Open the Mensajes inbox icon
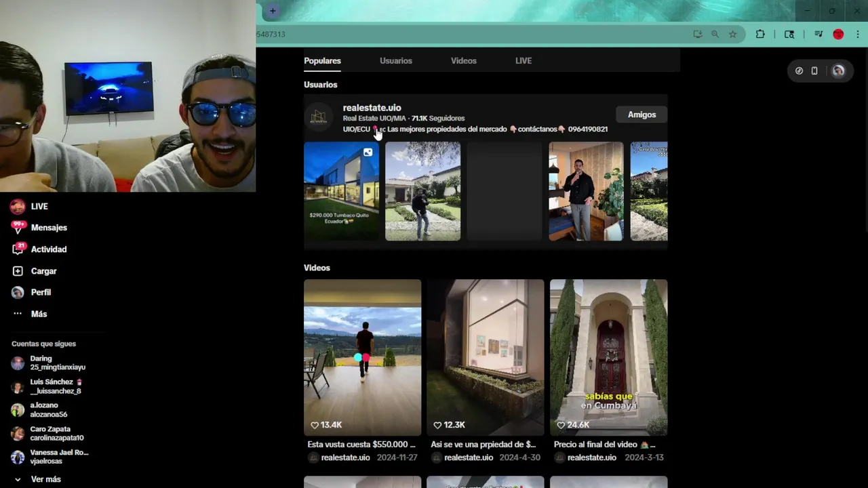 pos(18,228)
